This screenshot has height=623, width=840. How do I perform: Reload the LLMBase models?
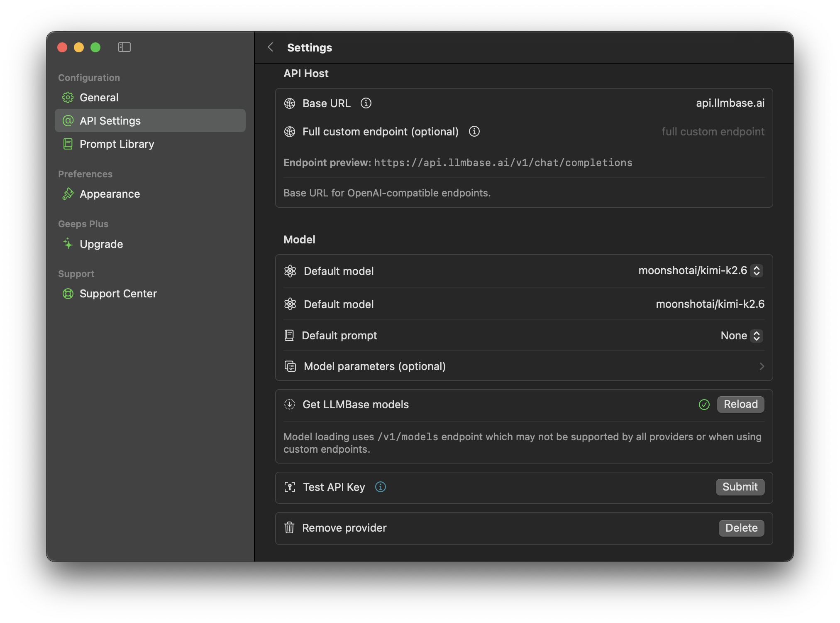[740, 404]
